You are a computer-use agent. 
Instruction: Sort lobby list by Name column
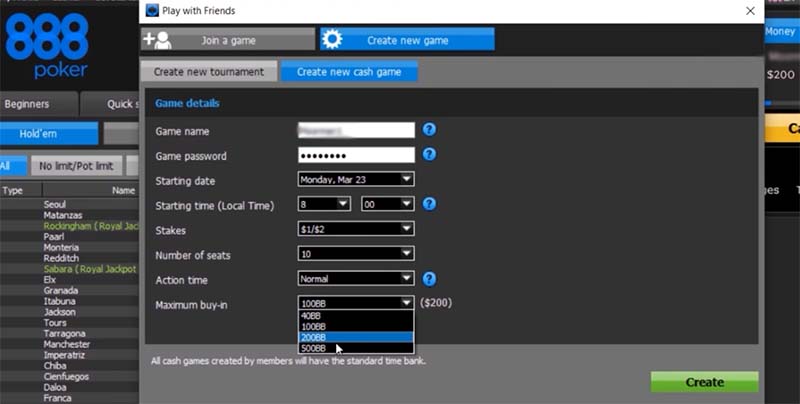[x=91, y=190]
